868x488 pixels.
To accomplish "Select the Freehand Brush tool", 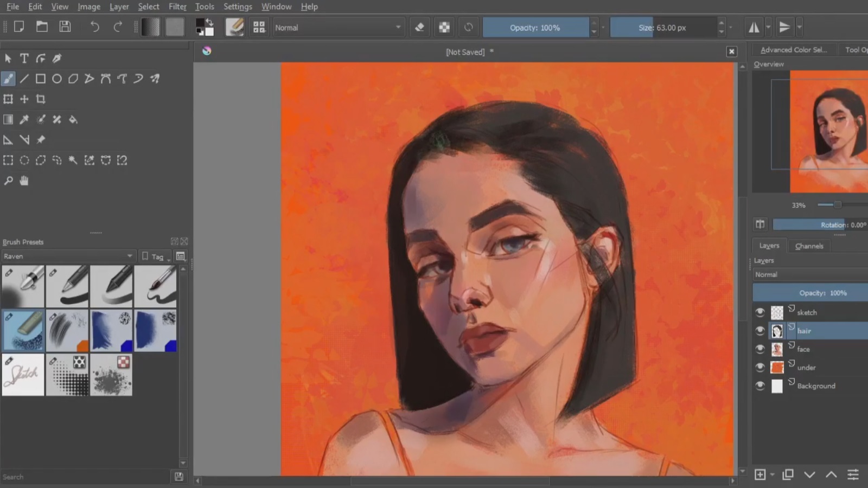I will [8, 79].
